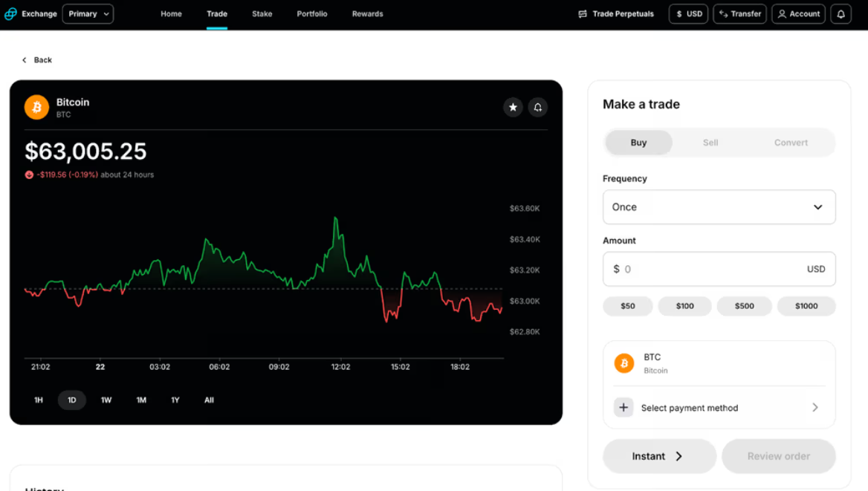Click the favorite star icon on the chart

[513, 107]
